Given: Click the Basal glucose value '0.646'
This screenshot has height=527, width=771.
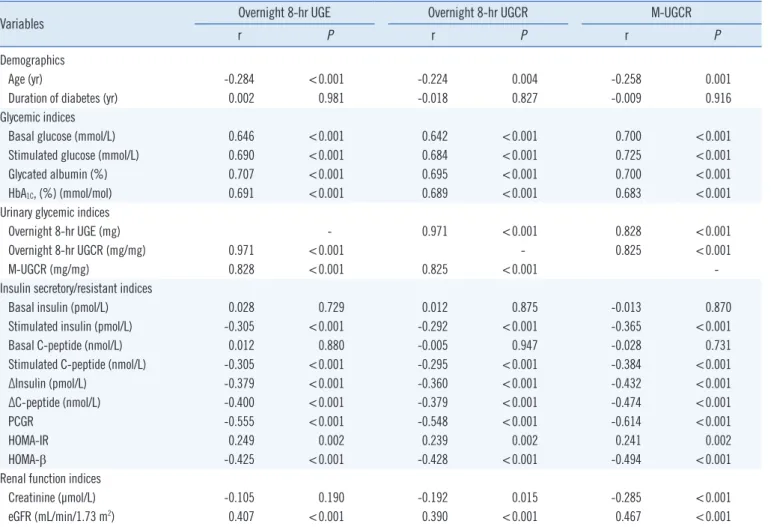Looking at the screenshot, I should coord(241,136).
